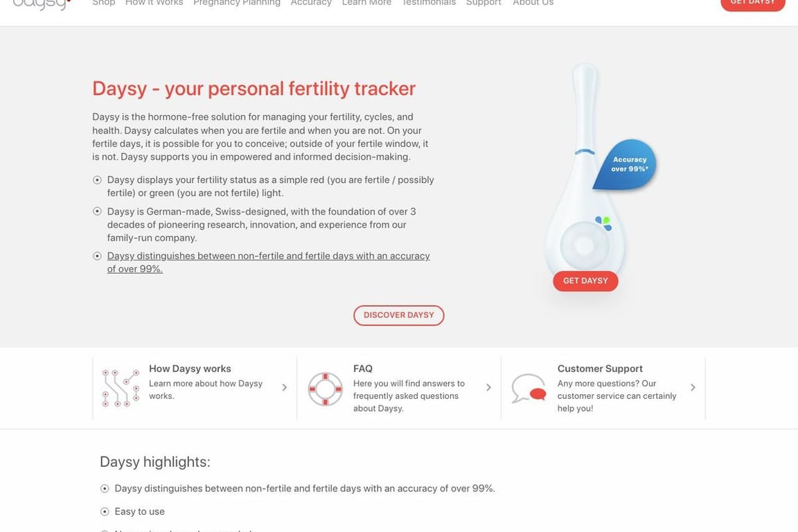The image size is (798, 532).
Task: Click the circuit icon for How Daysy works
Action: [121, 388]
